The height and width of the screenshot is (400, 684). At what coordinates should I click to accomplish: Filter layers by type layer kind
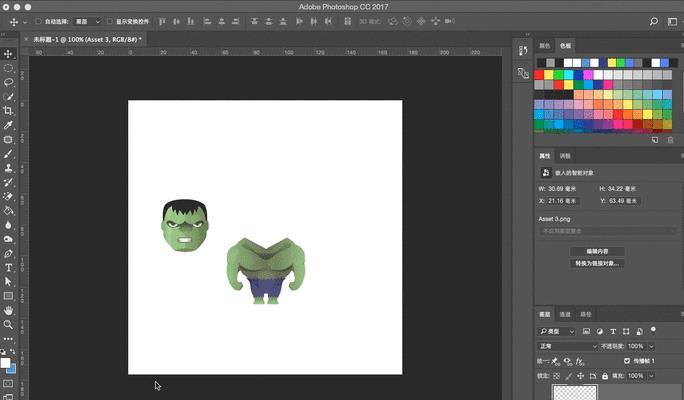[x=613, y=332]
